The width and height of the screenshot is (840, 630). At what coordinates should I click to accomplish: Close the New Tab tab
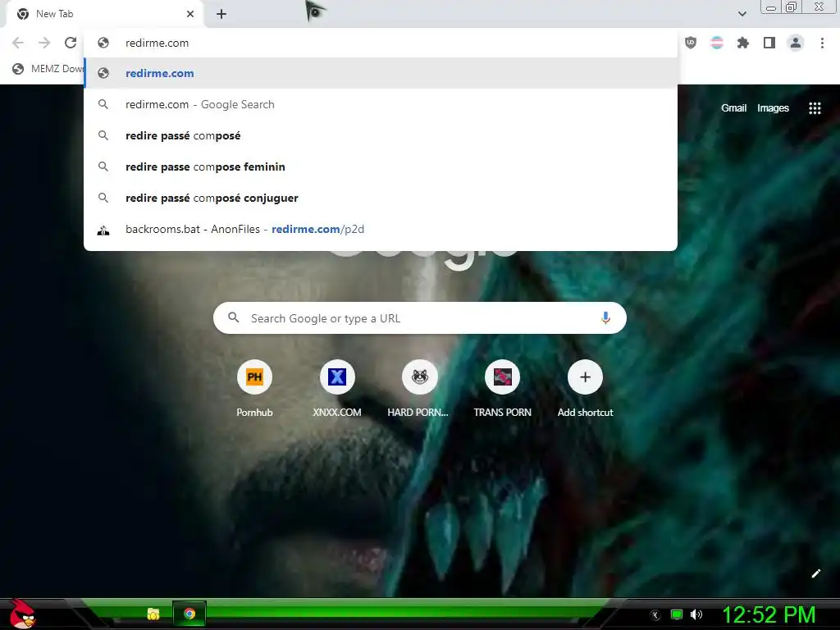(x=190, y=14)
